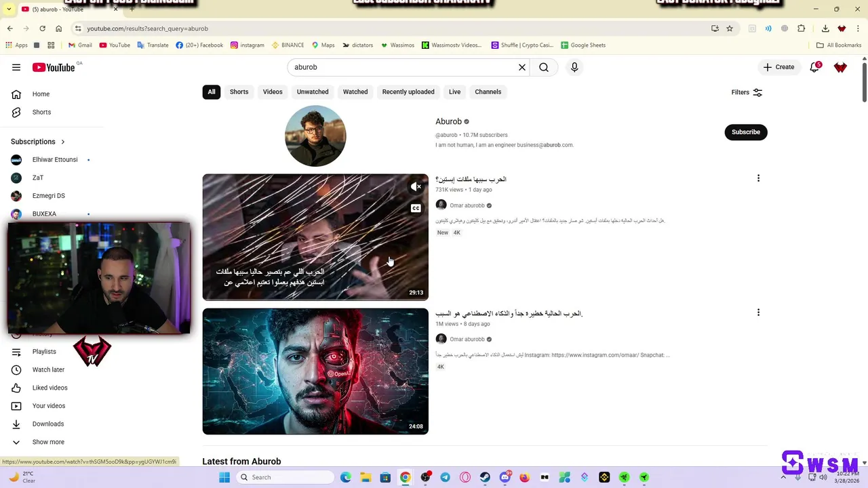Open the Create button
The image size is (868, 488).
pyautogui.click(x=778, y=67)
